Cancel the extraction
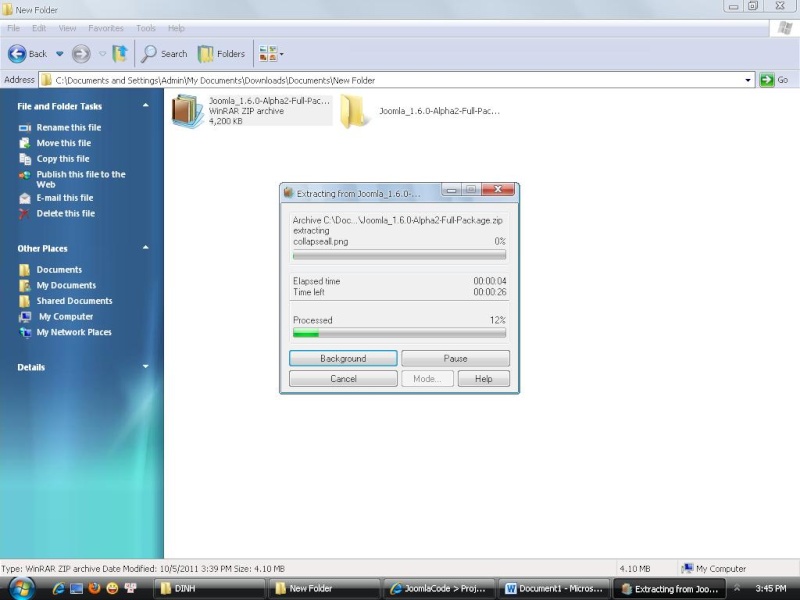This screenshot has height=600, width=800. 343,379
